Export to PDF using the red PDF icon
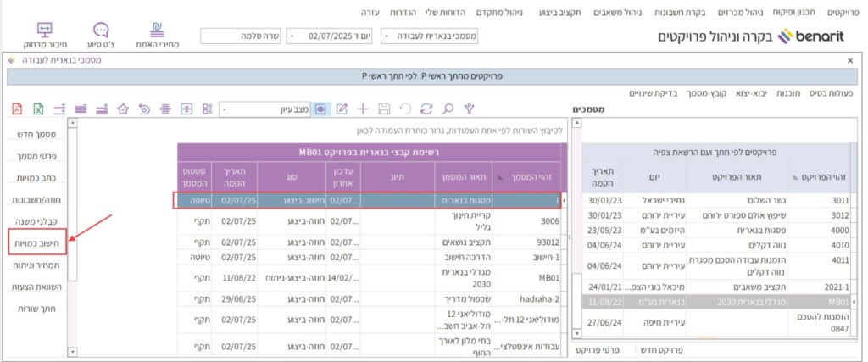 17,109
